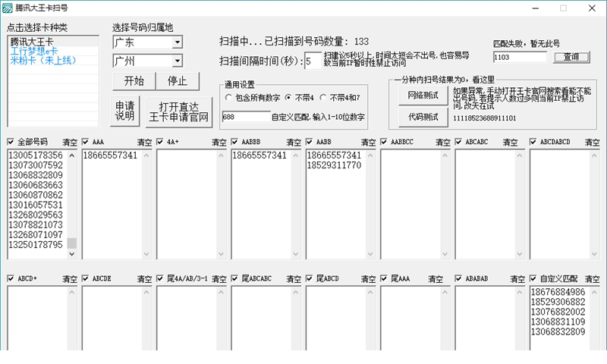Viewport: 607px width, 364px height.
Task: Click 清空 next to 4A+
Action: pos(219,143)
